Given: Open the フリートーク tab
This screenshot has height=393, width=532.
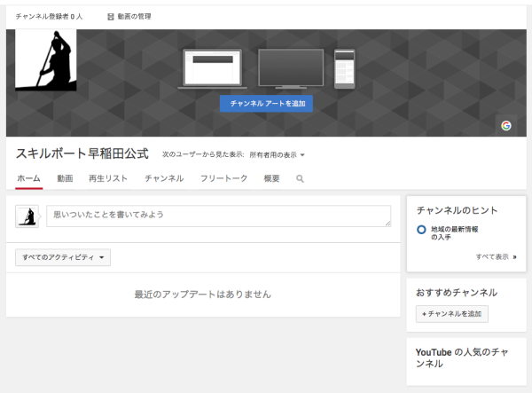Looking at the screenshot, I should (224, 178).
